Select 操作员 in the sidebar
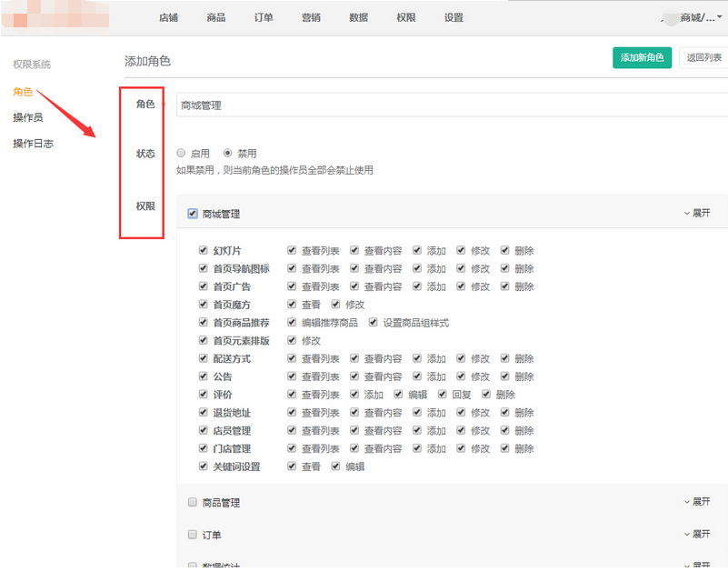 tap(27, 117)
